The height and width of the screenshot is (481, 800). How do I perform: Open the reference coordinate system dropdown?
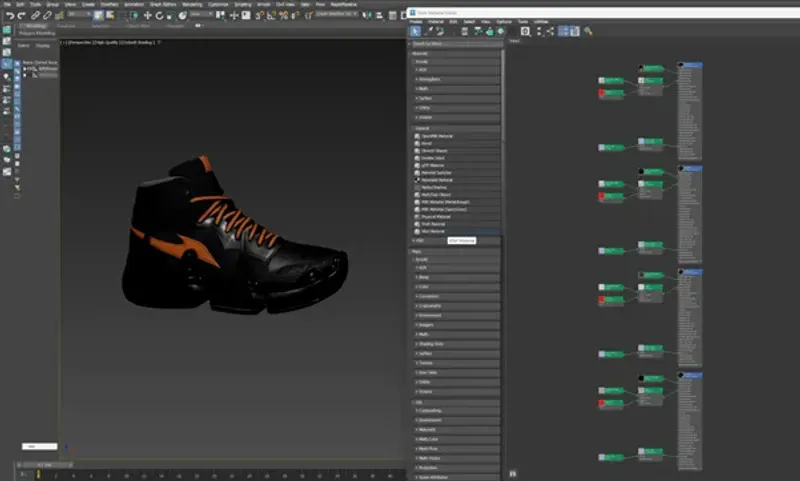pos(202,14)
